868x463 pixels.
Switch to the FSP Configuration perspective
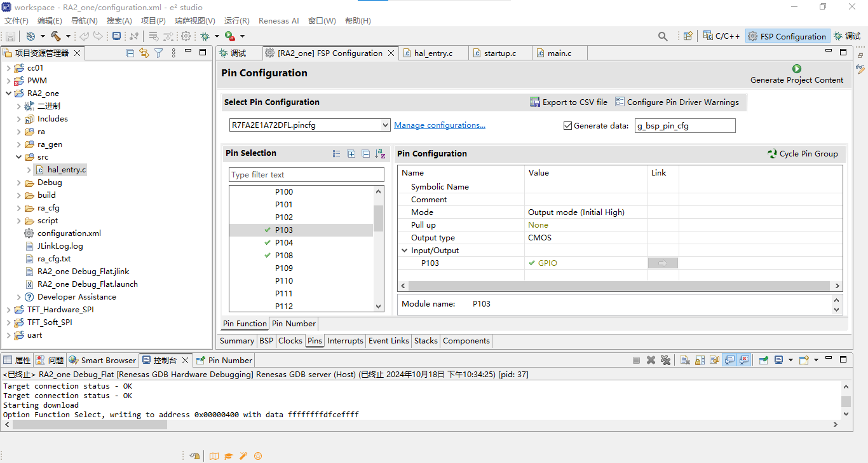coord(787,36)
